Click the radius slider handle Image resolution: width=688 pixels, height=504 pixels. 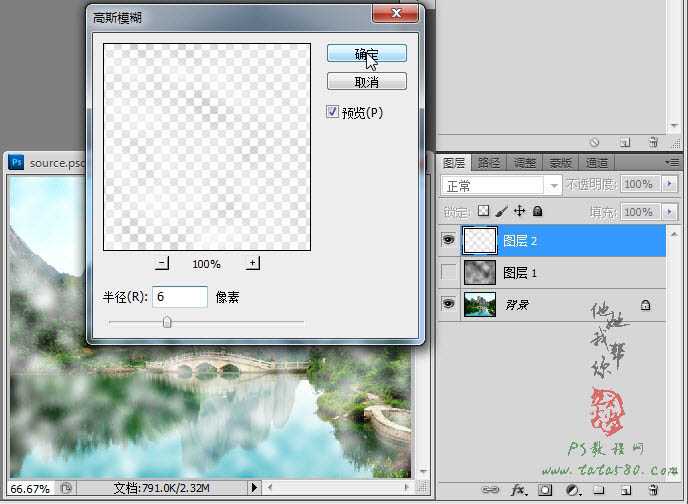pyautogui.click(x=167, y=322)
